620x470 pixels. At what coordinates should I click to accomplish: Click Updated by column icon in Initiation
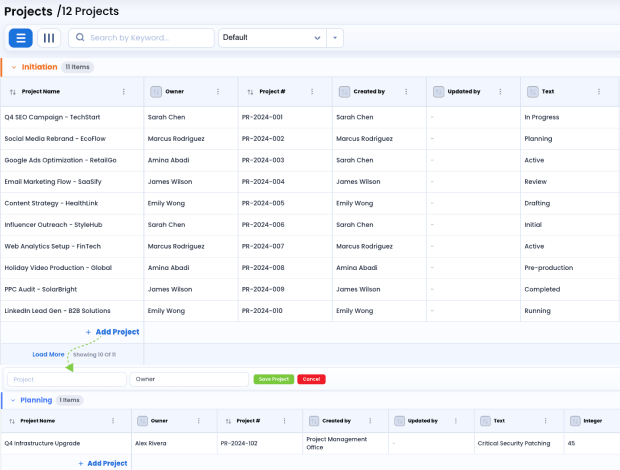[x=439, y=92]
